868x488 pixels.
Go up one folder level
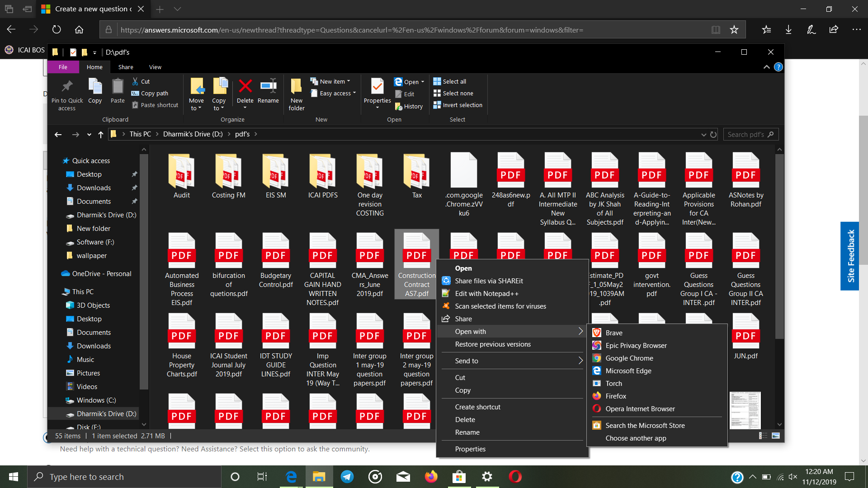click(101, 134)
